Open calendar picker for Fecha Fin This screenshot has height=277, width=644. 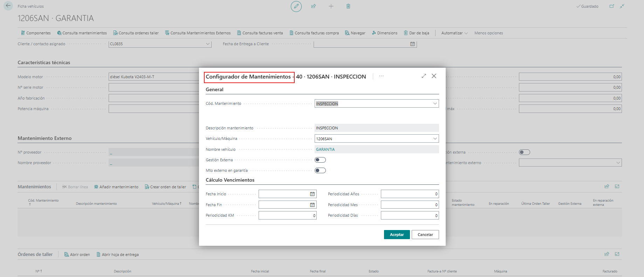tap(312, 205)
